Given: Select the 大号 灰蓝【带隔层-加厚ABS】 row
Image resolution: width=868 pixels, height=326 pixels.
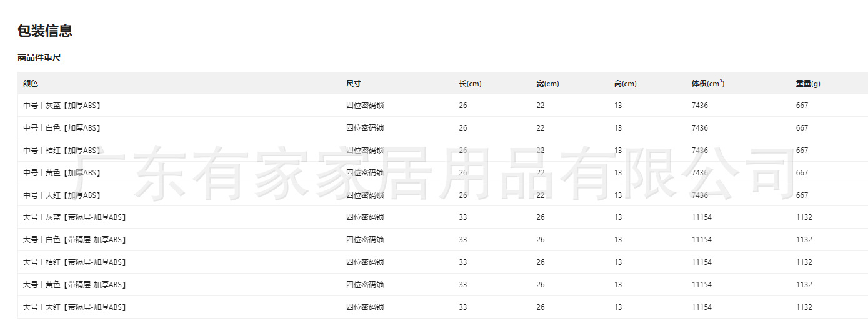Looking at the screenshot, I should pos(442,217).
